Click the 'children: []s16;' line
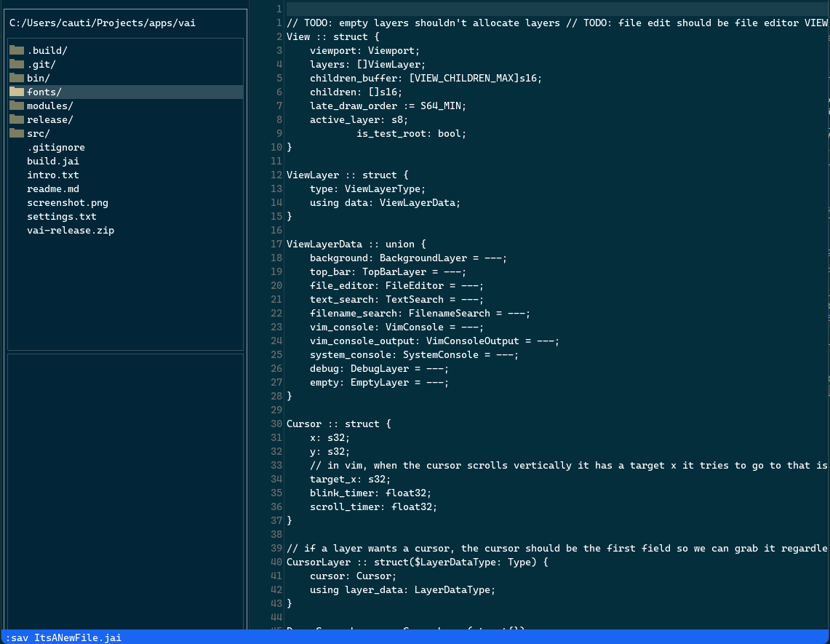Image resolution: width=830 pixels, height=644 pixels. point(356,92)
